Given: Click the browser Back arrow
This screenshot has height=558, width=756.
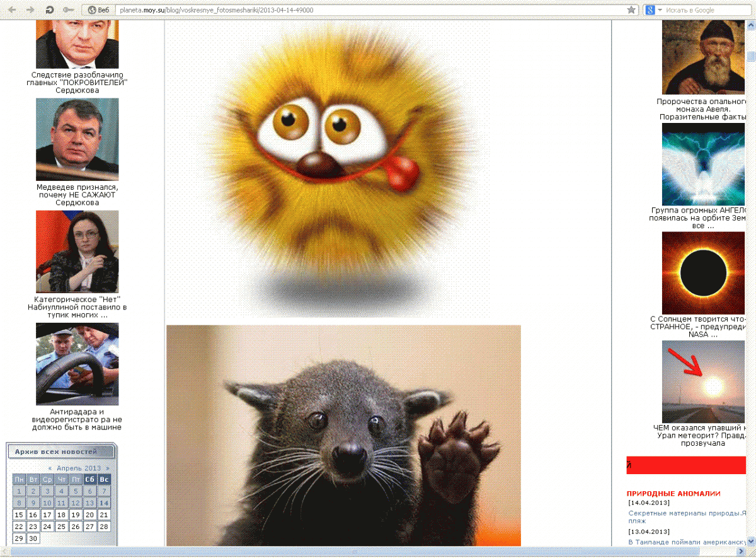Looking at the screenshot, I should coord(11,10).
